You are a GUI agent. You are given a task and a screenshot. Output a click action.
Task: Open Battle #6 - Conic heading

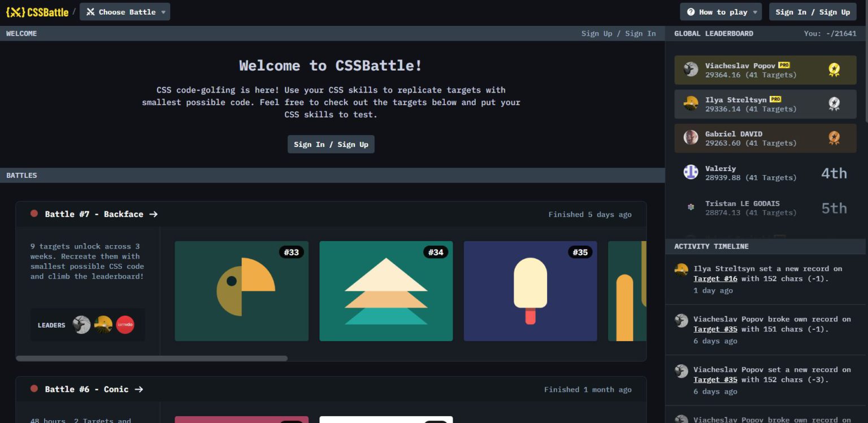point(94,389)
